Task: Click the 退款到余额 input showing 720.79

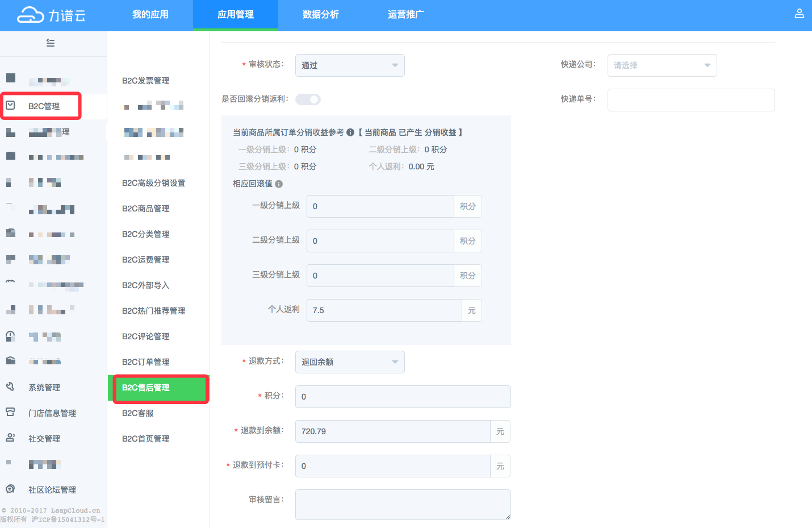Action: click(x=392, y=431)
